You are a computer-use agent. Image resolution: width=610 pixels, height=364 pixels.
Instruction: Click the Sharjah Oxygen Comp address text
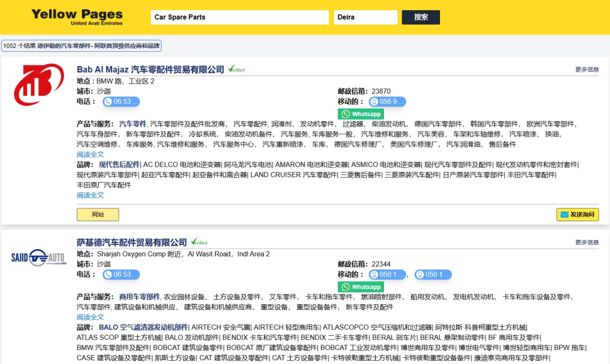click(183, 254)
